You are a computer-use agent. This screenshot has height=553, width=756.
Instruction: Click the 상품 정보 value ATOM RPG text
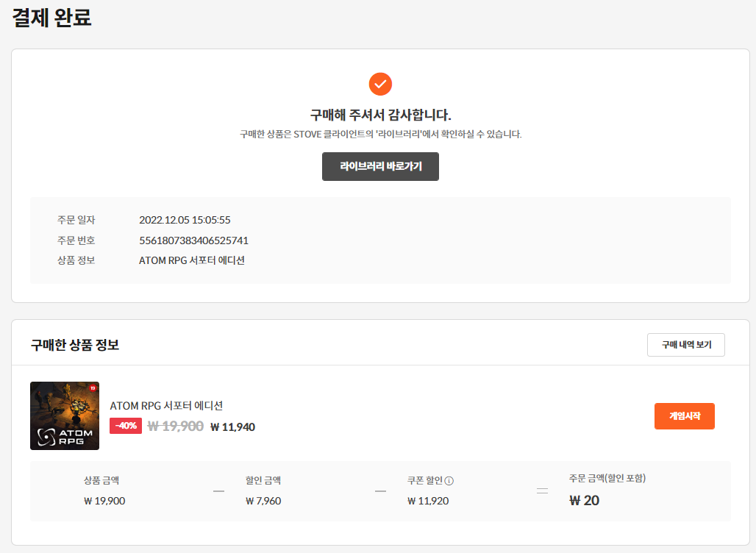[x=191, y=260]
